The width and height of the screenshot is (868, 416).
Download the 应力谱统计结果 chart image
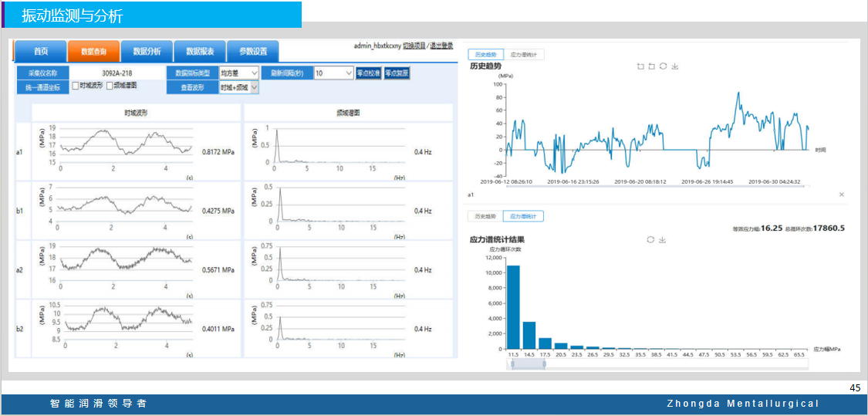pyautogui.click(x=662, y=240)
